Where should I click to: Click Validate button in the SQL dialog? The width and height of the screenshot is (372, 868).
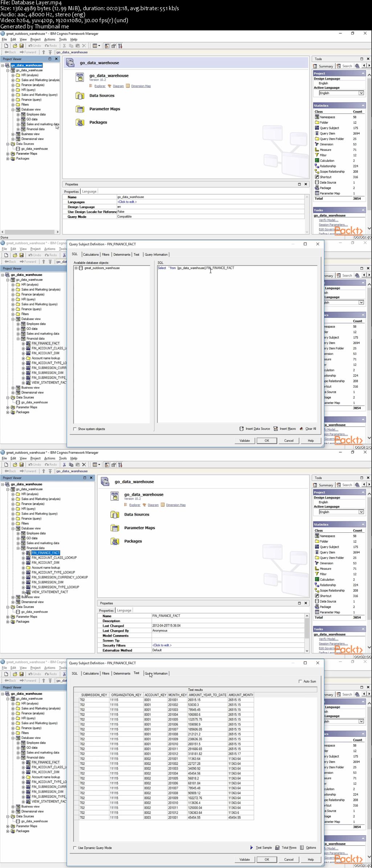point(244,440)
